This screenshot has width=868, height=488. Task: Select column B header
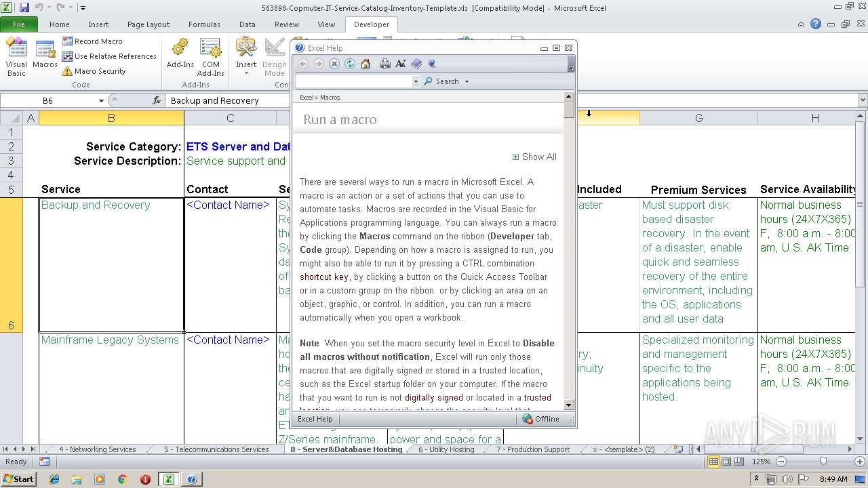tap(111, 118)
